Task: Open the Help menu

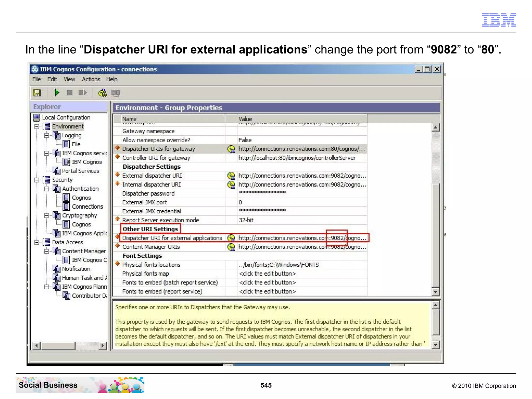Action: coord(112,79)
